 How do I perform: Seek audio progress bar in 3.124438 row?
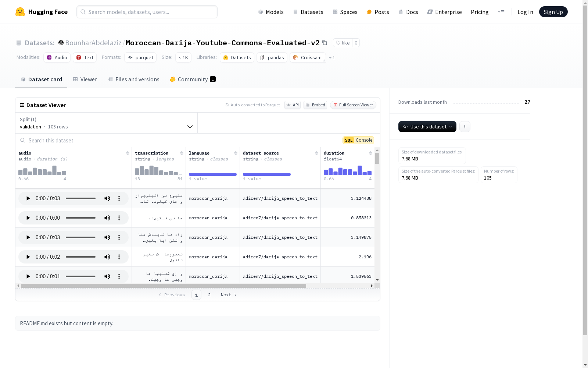tap(81, 198)
